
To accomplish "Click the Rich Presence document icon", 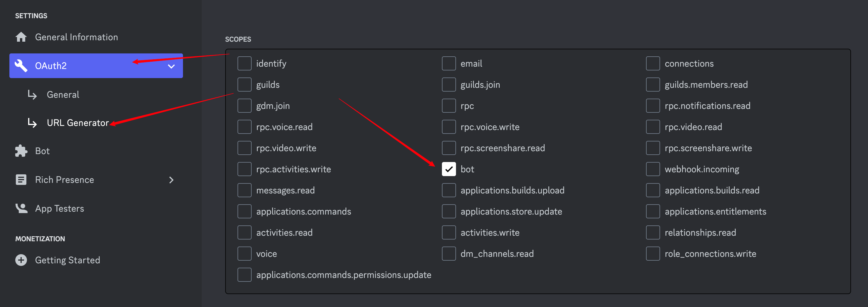I will [x=21, y=180].
